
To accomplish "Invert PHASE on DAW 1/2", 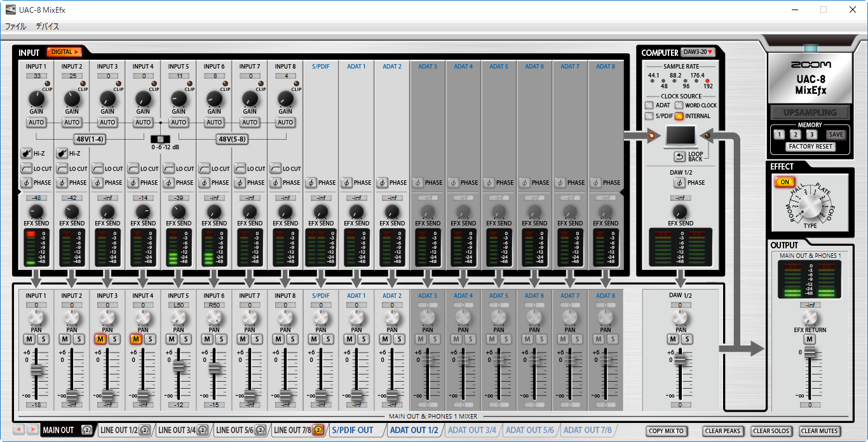I will (x=679, y=183).
